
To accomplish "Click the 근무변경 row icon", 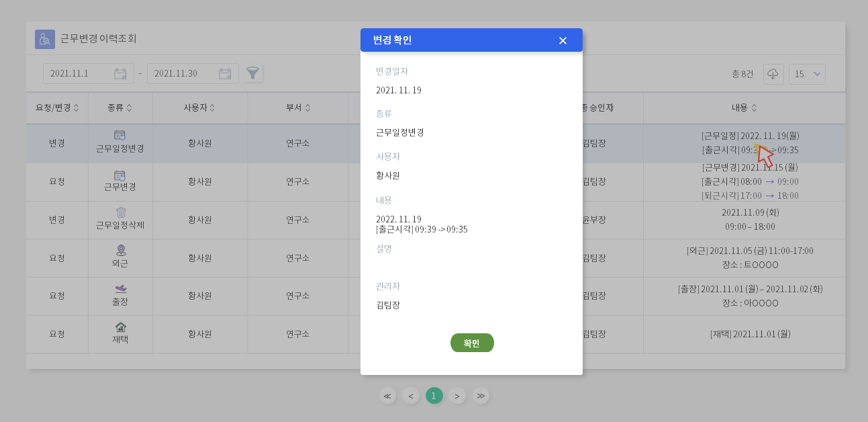I will click(120, 174).
